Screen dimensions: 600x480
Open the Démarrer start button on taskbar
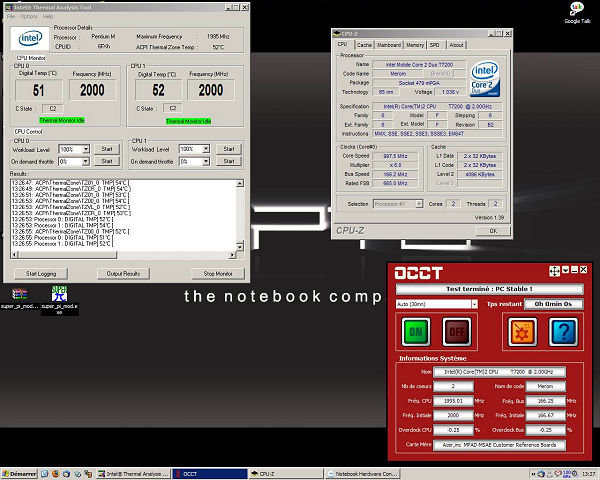point(20,472)
